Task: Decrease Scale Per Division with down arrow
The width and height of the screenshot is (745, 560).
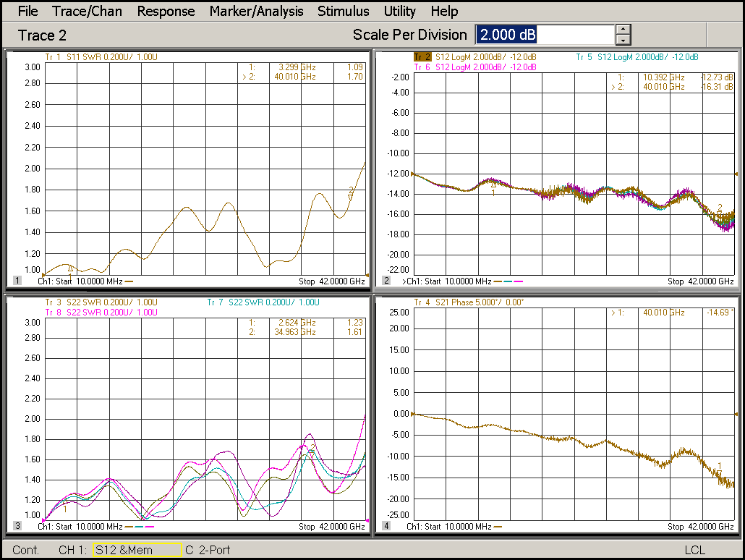Action: coord(623,40)
